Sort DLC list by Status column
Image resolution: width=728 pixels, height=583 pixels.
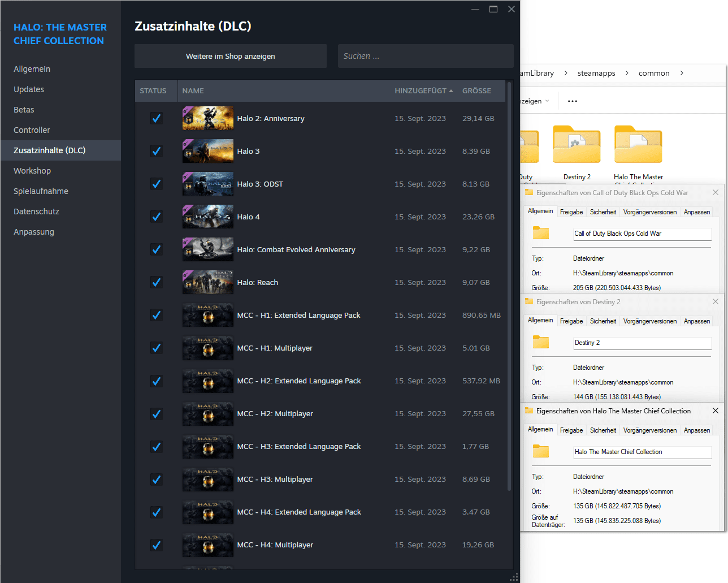tap(153, 90)
